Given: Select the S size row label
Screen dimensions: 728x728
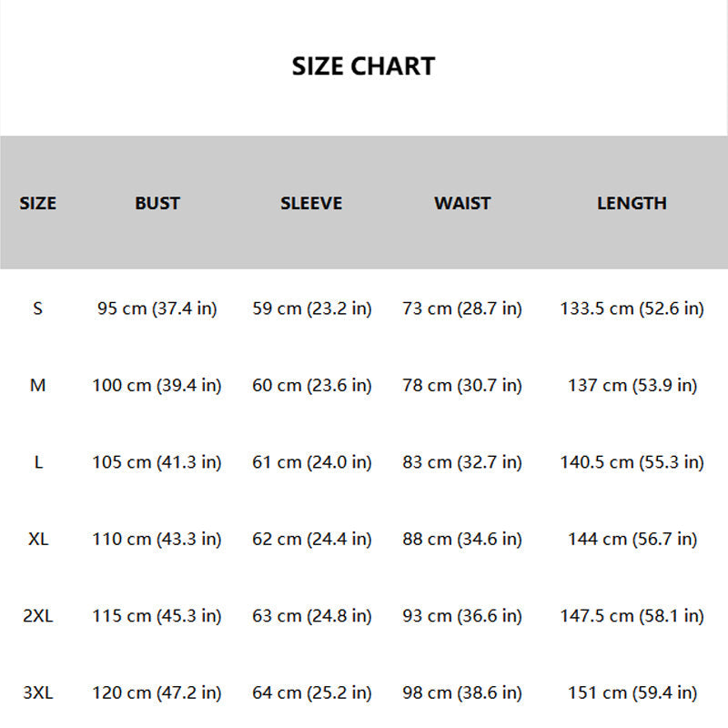Looking at the screenshot, I should pyautogui.click(x=37, y=308).
